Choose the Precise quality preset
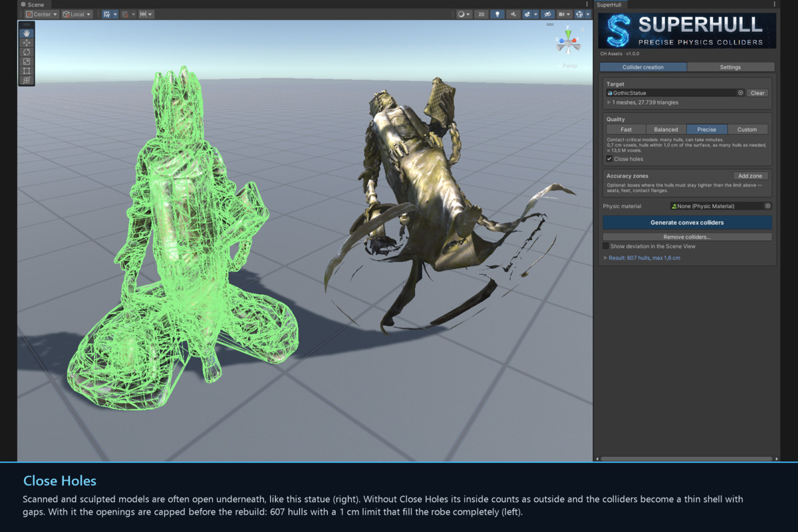Screen dimensions: 798x532 707,130
